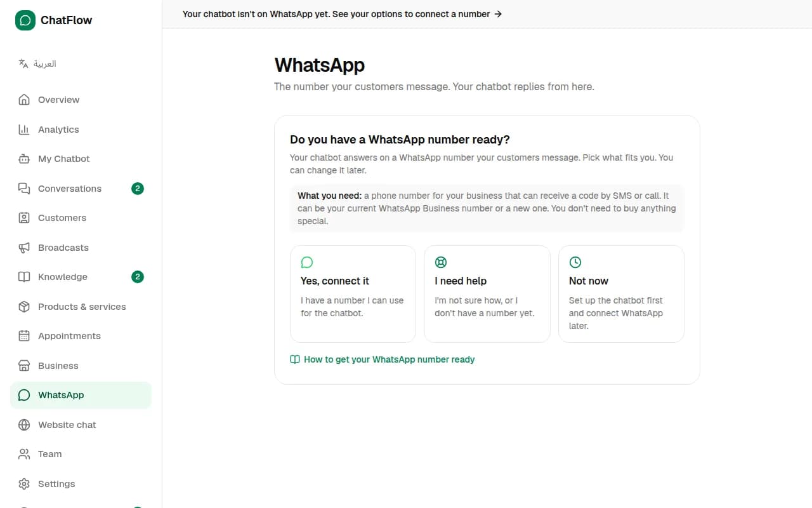The width and height of the screenshot is (812, 508).
Task: Click the Knowledge badge showing 2
Action: tap(138, 277)
